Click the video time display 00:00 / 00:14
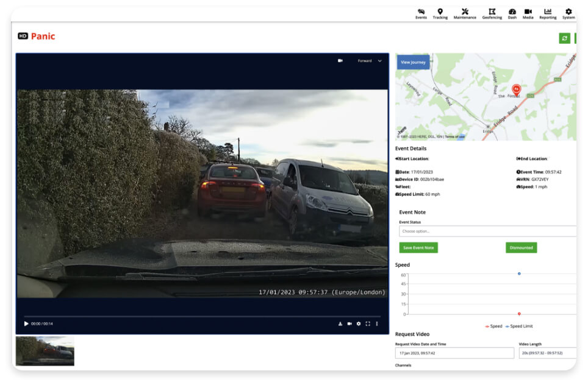The image size is (588, 385). 42,323
